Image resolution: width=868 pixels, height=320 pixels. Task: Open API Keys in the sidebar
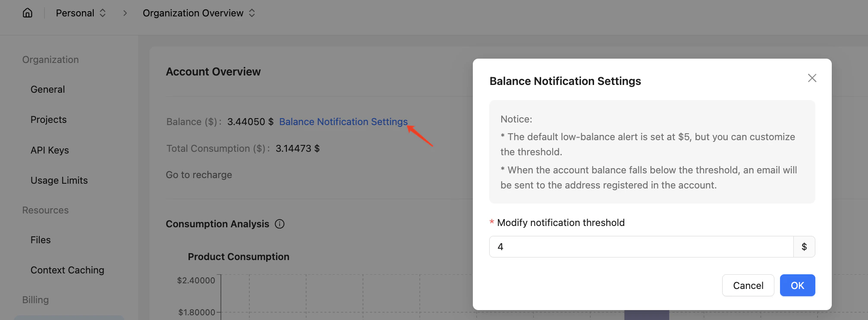click(50, 150)
